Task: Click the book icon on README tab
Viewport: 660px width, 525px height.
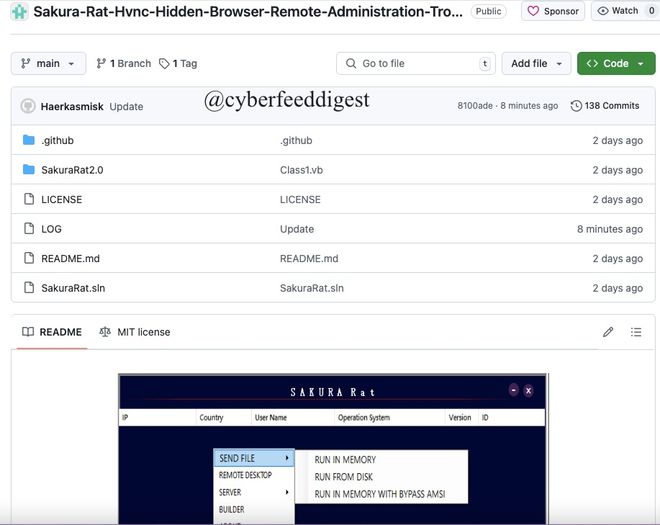Action: pos(28,332)
